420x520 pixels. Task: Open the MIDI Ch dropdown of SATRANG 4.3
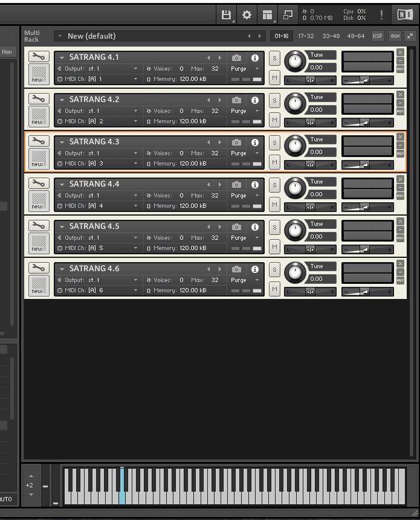[x=136, y=164]
